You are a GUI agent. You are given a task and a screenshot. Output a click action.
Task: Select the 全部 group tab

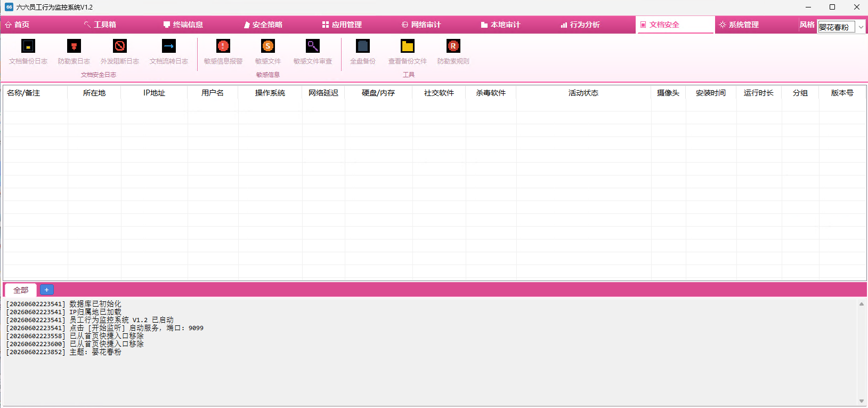[21, 290]
